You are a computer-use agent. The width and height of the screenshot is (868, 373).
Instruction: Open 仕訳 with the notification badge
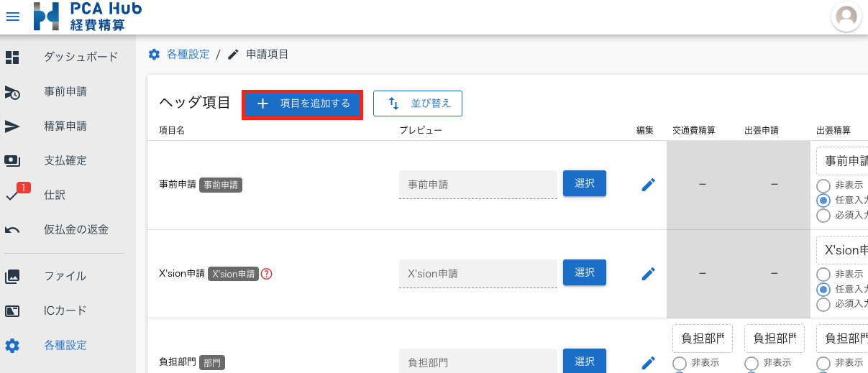(x=55, y=195)
